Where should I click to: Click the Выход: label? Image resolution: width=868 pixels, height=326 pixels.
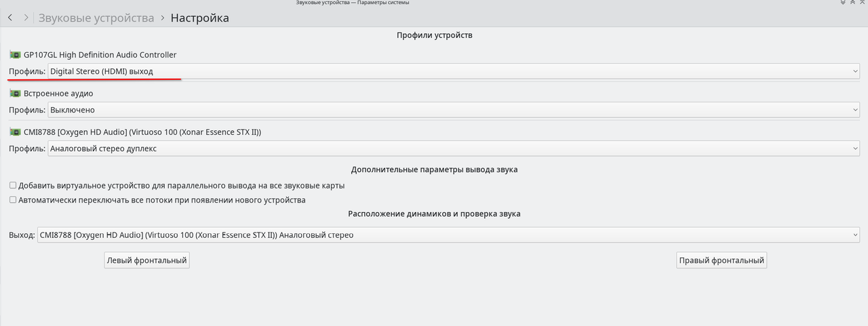22,235
